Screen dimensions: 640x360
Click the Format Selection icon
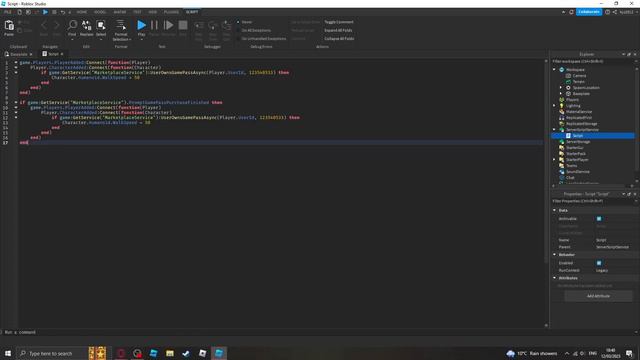121,25
